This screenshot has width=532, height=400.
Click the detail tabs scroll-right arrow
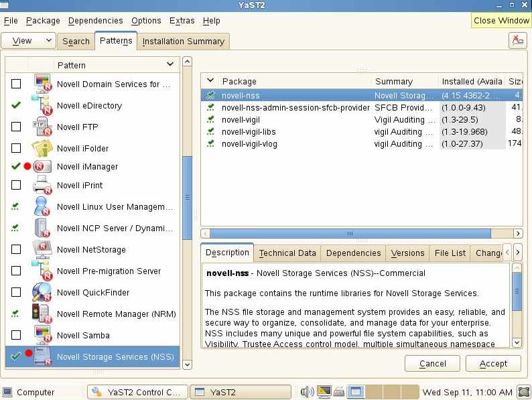pos(518,253)
